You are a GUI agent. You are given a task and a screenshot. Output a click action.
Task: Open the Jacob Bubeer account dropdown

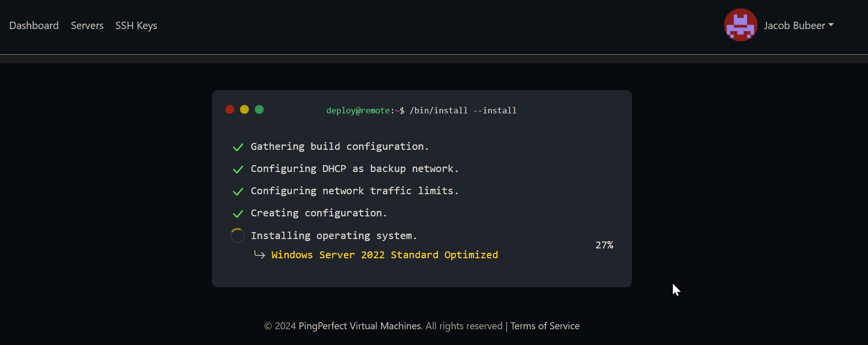pos(799,26)
